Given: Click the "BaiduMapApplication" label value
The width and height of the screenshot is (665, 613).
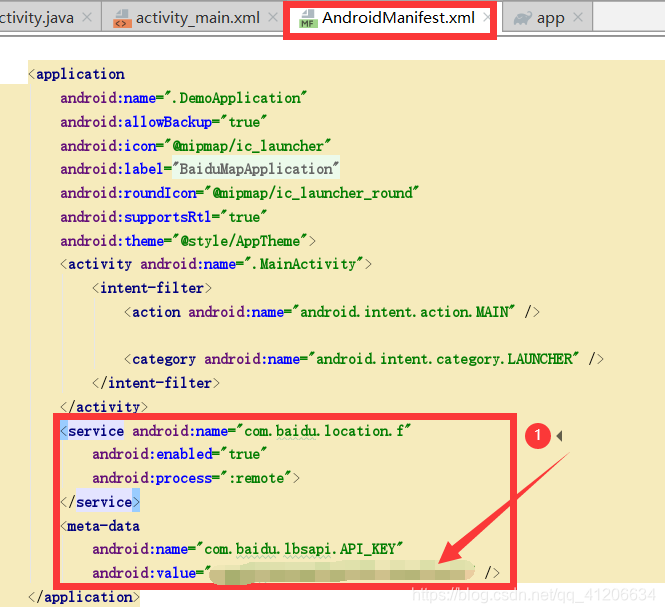Looking at the screenshot, I should pyautogui.click(x=256, y=169).
